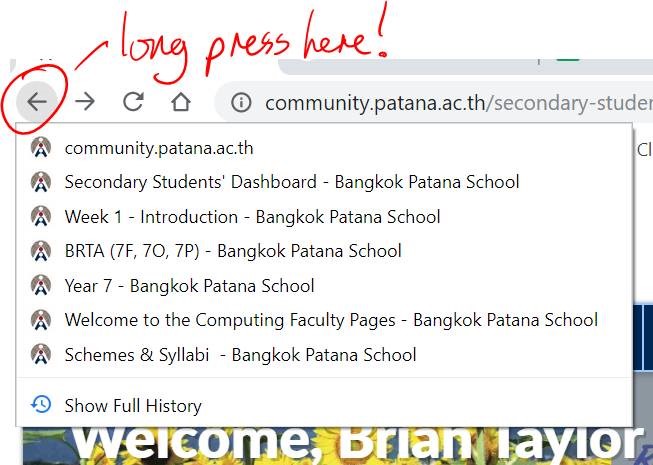Click the Welcome, Brian Taylor banner heading
This screenshot has height=465, width=653.
(358, 442)
